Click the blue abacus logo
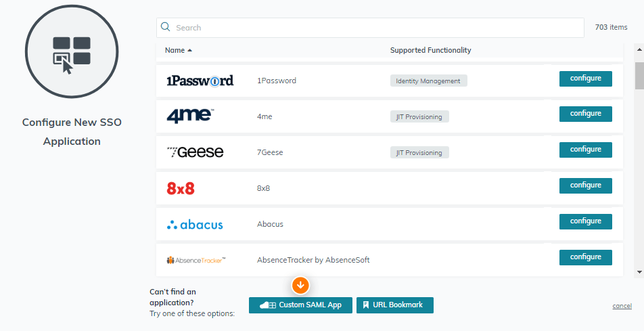The width and height of the screenshot is (644, 331). tap(195, 225)
